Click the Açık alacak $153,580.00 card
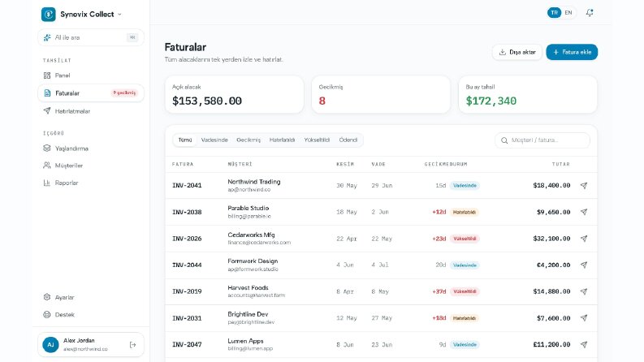The height and width of the screenshot is (362, 644). (x=234, y=94)
